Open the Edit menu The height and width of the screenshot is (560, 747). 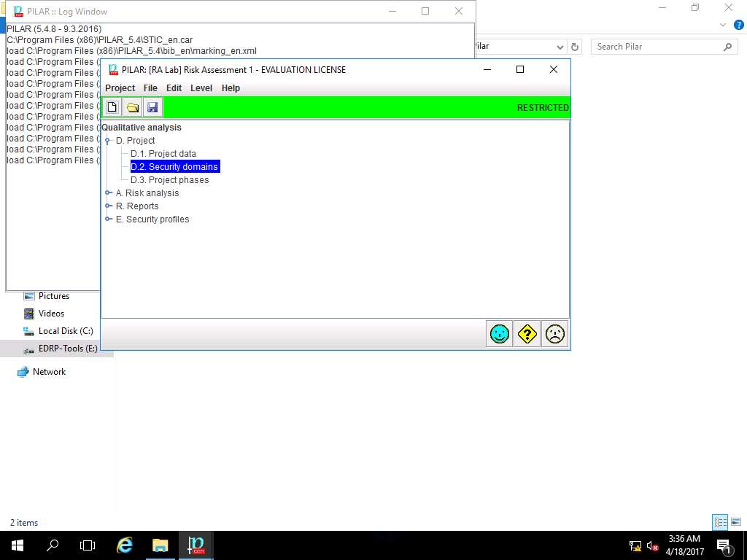[174, 88]
